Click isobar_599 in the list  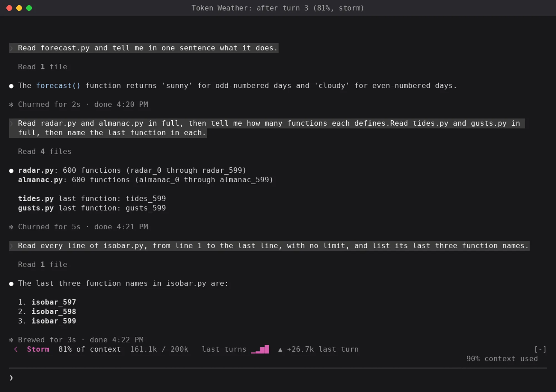click(54, 321)
